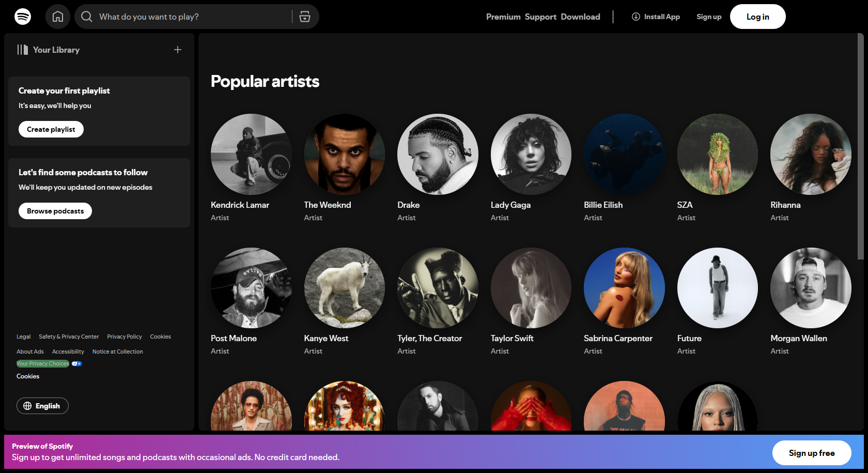Click the Install App download icon

point(635,16)
